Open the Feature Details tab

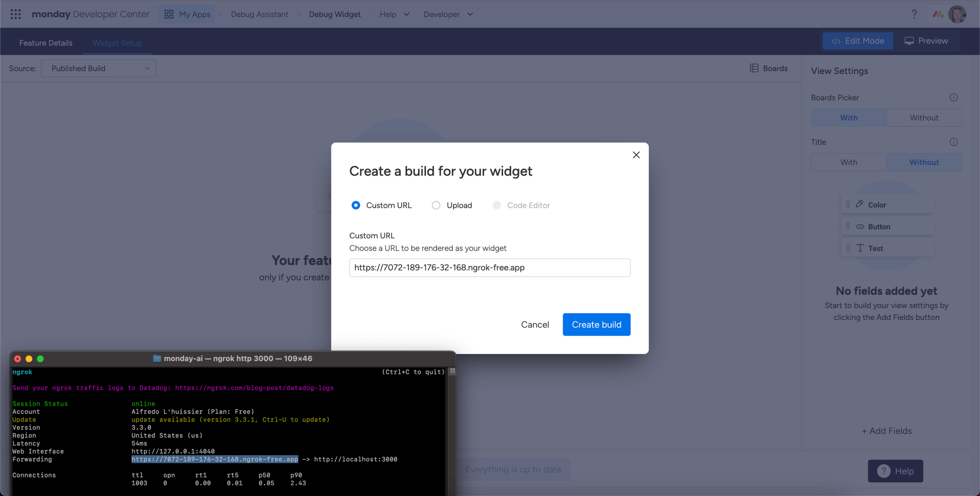(46, 43)
